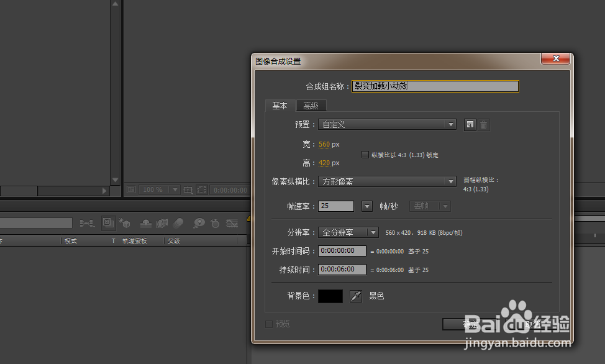Enable Draft 3D mode in the timeline
The width and height of the screenshot is (605, 364).
coord(125,223)
